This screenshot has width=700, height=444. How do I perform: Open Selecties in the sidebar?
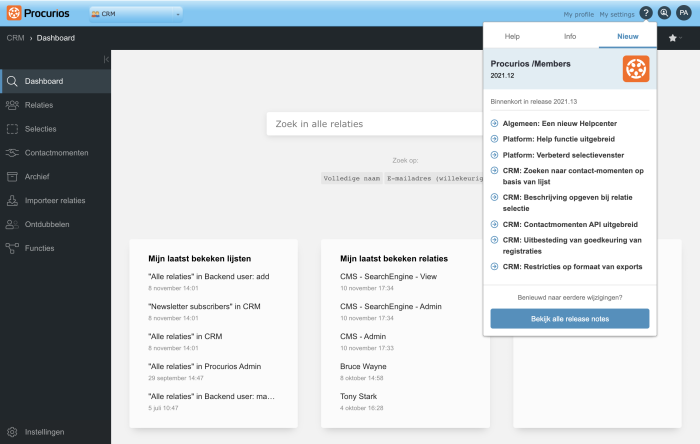[x=55, y=129]
